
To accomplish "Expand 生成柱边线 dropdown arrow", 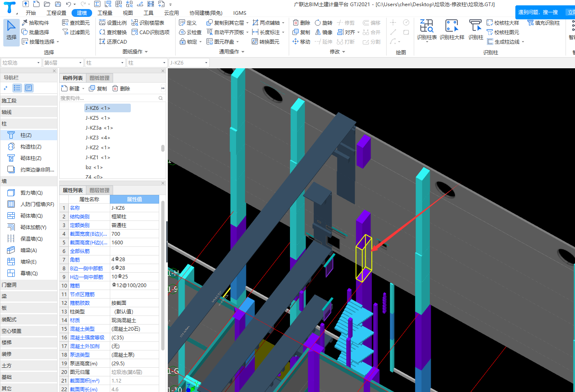I will click(x=523, y=42).
